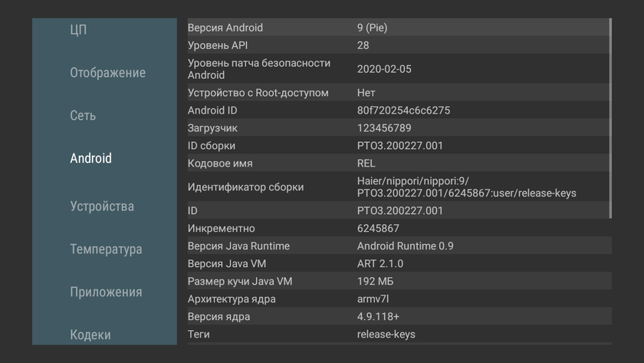Click the security patch date 2020-02-05
The width and height of the screenshot is (644, 363).
tap(384, 69)
